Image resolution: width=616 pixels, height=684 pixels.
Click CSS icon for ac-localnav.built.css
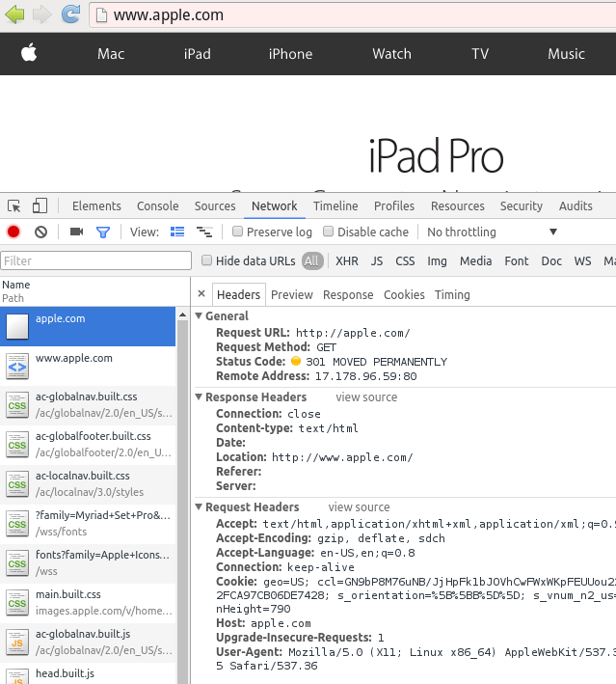point(17,484)
